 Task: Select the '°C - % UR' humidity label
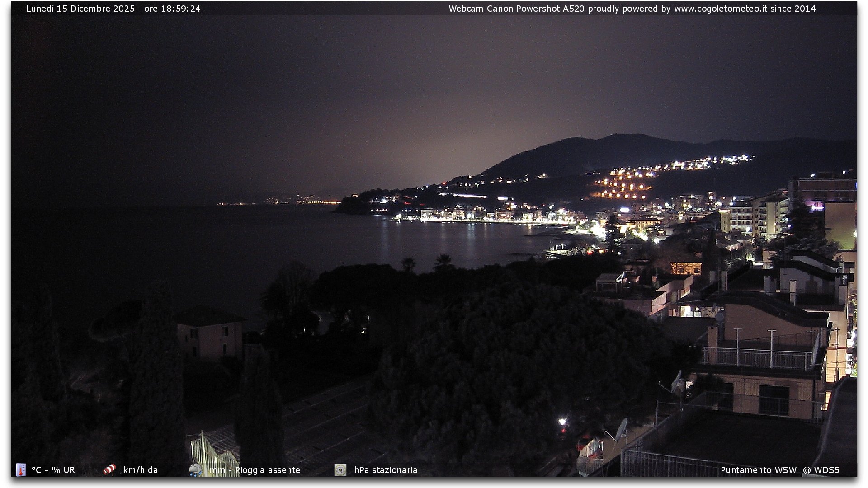pos(53,470)
